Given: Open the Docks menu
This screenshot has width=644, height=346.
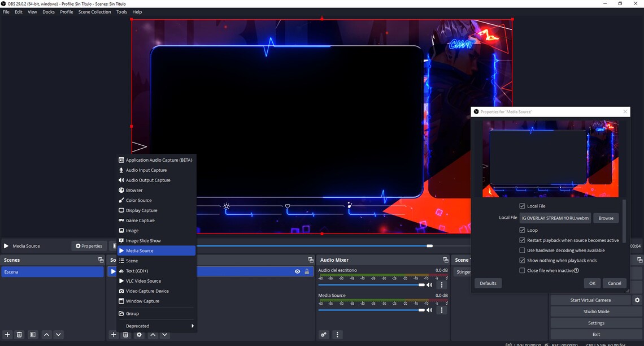Looking at the screenshot, I should [x=48, y=11].
